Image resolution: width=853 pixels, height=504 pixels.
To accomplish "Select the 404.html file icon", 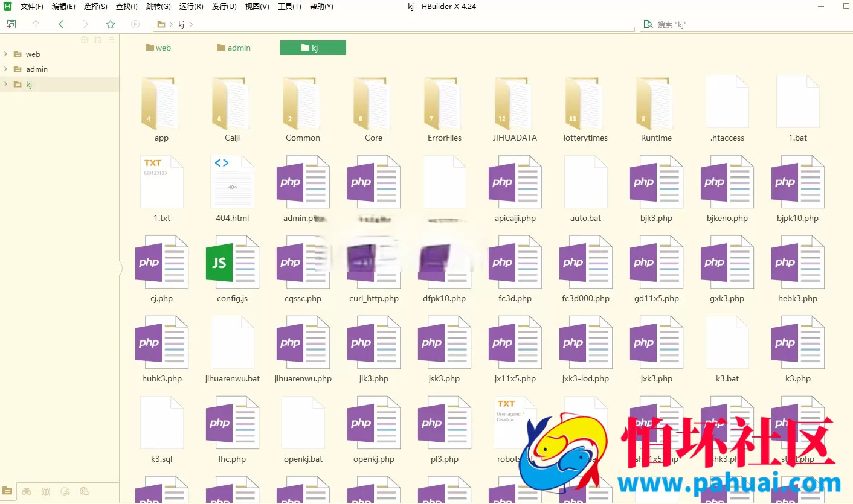I will (232, 182).
